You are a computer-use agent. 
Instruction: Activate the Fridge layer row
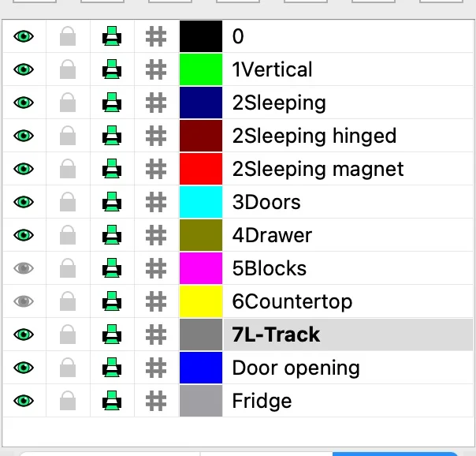tap(262, 402)
